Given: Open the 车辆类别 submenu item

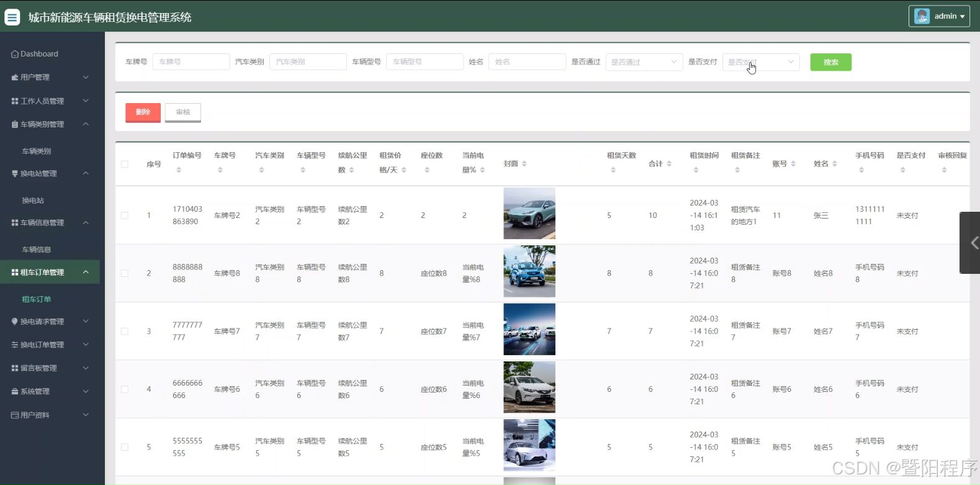Looking at the screenshot, I should (x=37, y=152).
